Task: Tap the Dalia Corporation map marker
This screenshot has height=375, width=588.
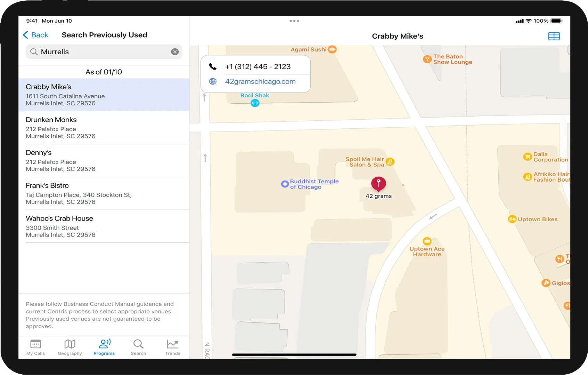Action: (528, 157)
